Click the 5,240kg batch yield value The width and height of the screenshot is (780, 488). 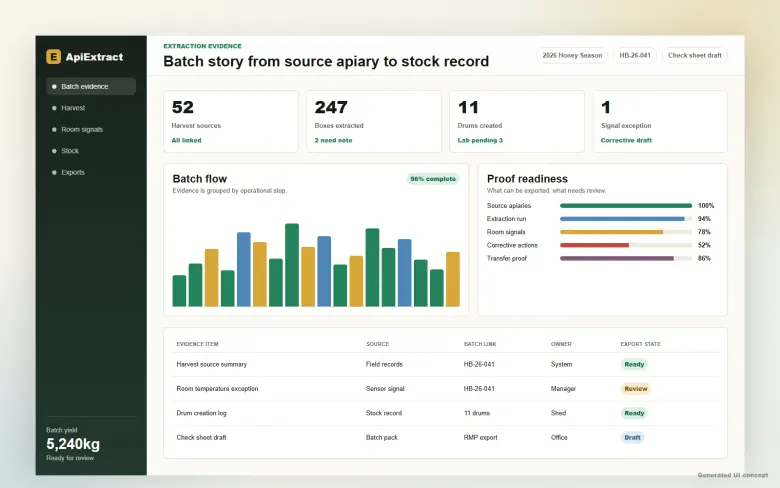pos(73,444)
